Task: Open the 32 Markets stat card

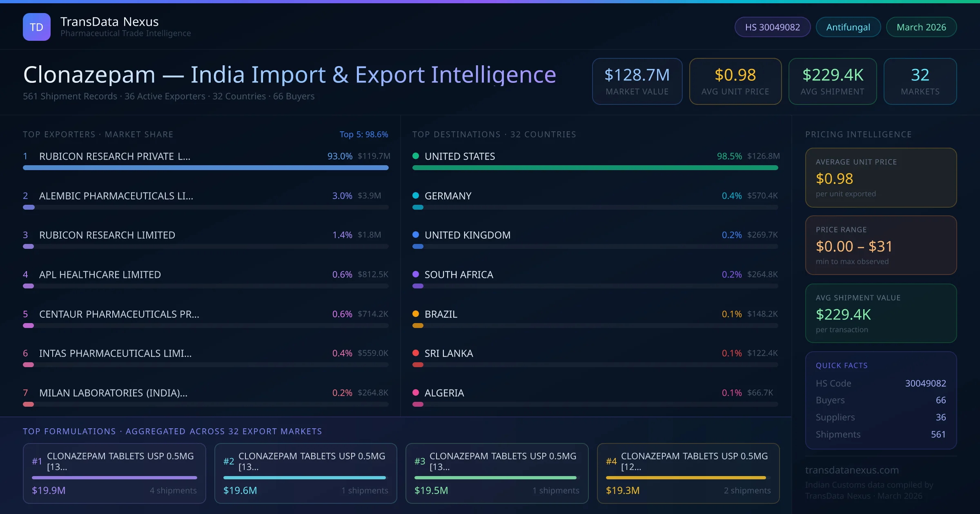Action: (x=920, y=81)
